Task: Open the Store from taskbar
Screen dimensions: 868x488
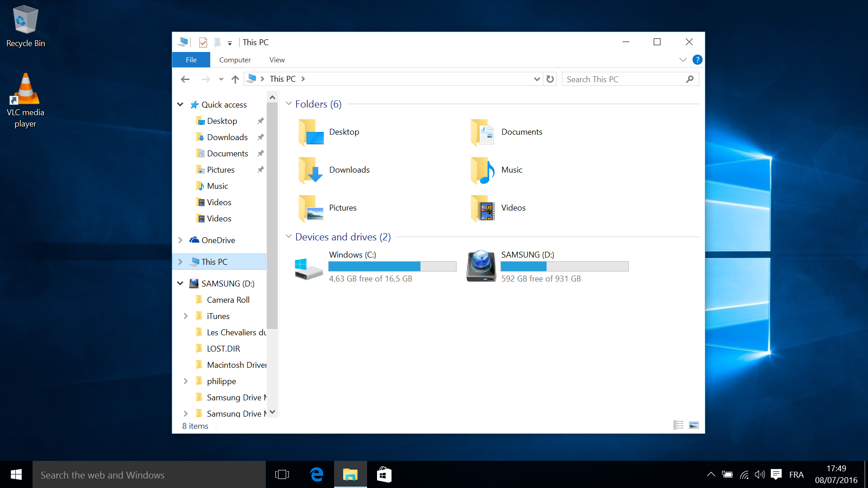Action: click(384, 474)
